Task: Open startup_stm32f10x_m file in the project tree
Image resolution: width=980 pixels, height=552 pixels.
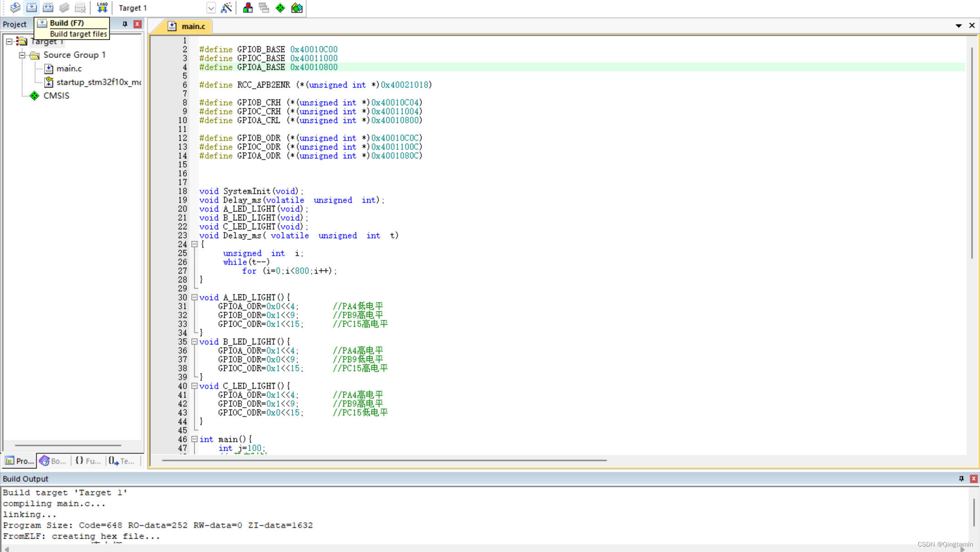Action: click(x=98, y=82)
